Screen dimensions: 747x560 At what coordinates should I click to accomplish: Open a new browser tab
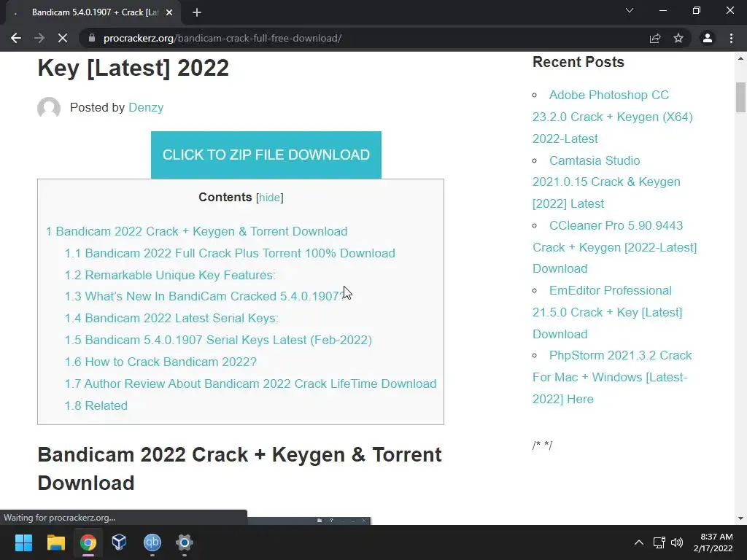(197, 12)
